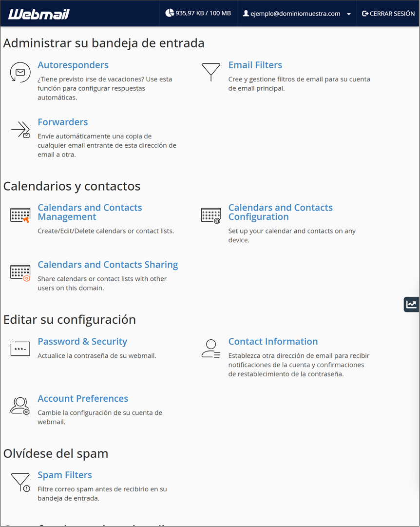Click the Calendars and Contacts Management icon
Viewport: 420px width, 527px height.
[x=20, y=215]
